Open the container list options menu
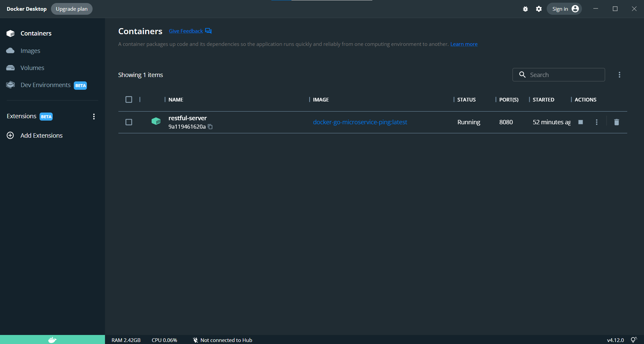644x344 pixels. tap(620, 74)
